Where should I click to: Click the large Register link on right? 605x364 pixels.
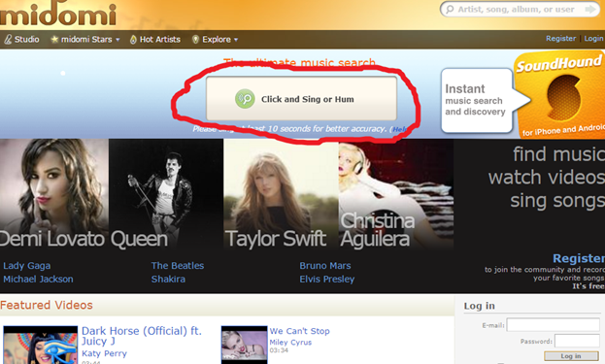click(579, 258)
